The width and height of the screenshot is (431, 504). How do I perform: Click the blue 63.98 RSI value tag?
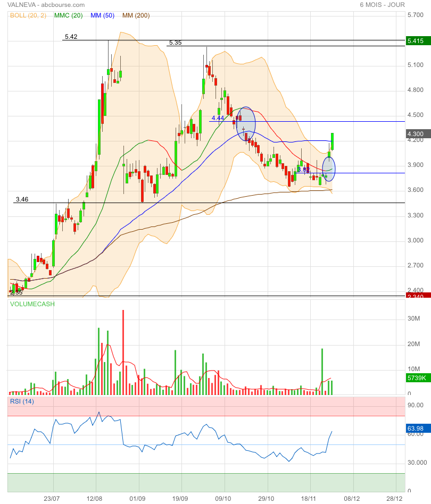point(415,429)
